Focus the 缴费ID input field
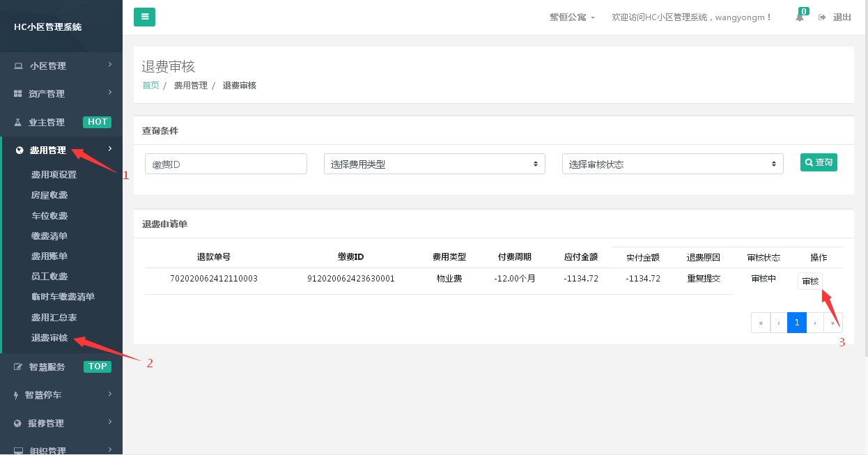The image size is (868, 455). (226, 164)
